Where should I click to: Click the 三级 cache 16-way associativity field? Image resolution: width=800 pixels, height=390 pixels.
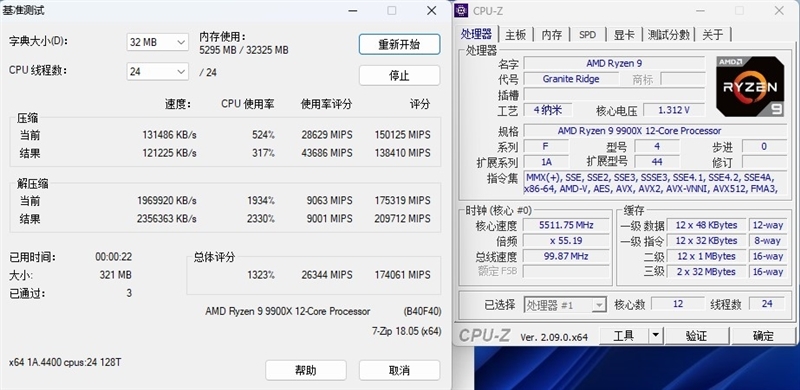pos(767,272)
